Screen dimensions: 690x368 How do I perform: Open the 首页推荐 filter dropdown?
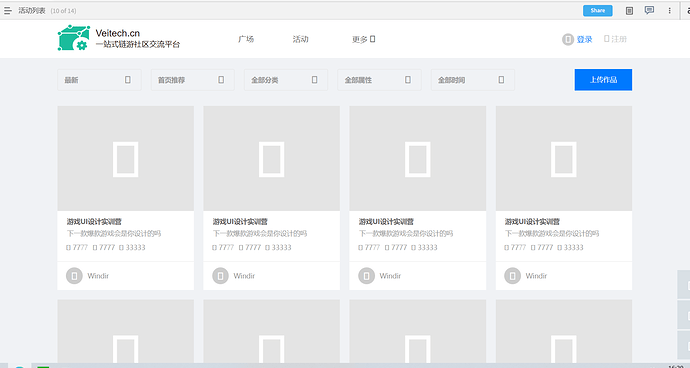point(193,80)
